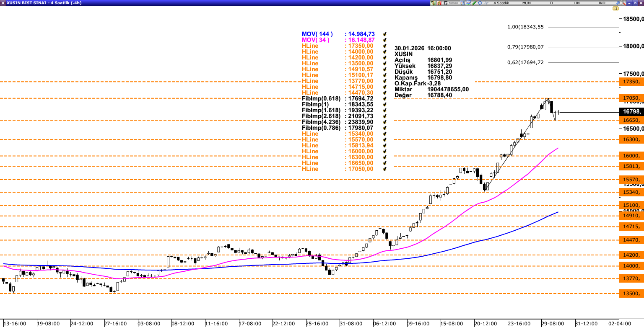Click the IND indicators menu
Image resolution: width=644 pixels, height=327 pixels.
602,3
